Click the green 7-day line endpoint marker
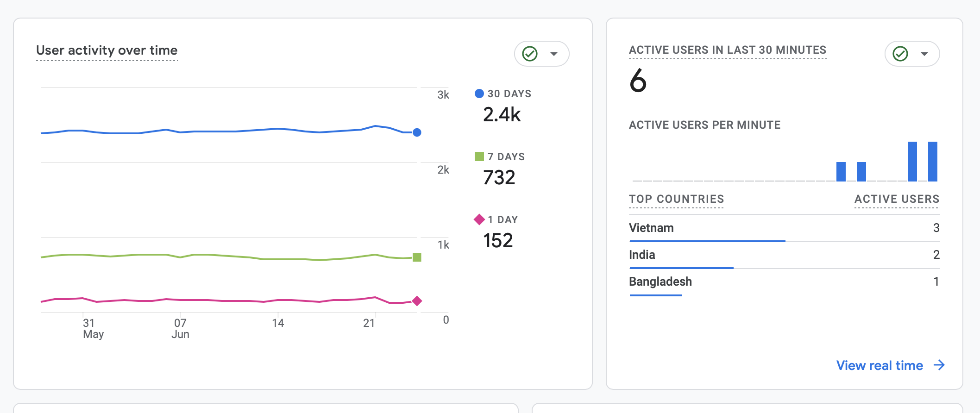This screenshot has width=980, height=413. pos(417,257)
